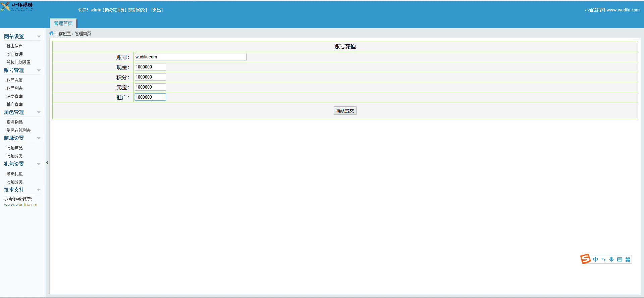Screen dimensions: 644x298
Task: Collapse the 技术支持 section arrow
Action: pyautogui.click(x=39, y=190)
